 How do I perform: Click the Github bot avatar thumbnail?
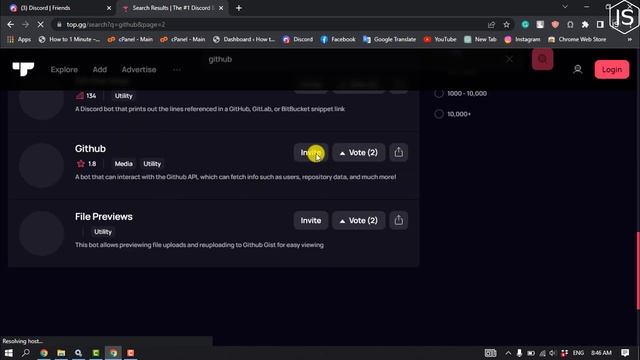(41, 165)
